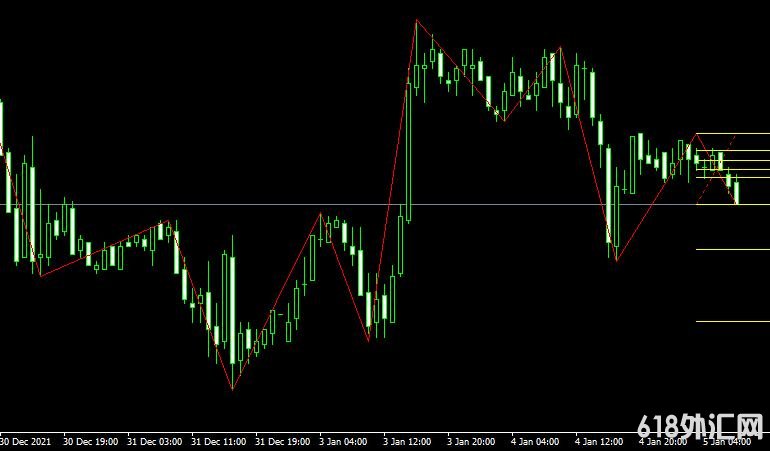The height and width of the screenshot is (451, 770).
Task: Click the "4 Jan 12:00" time axis label
Action: (x=599, y=442)
